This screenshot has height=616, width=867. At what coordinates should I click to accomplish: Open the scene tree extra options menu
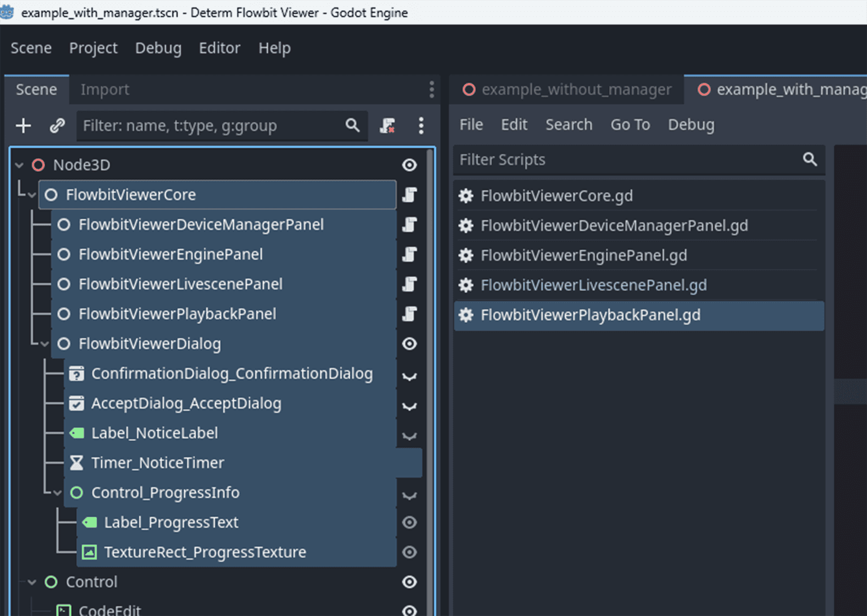coord(421,125)
